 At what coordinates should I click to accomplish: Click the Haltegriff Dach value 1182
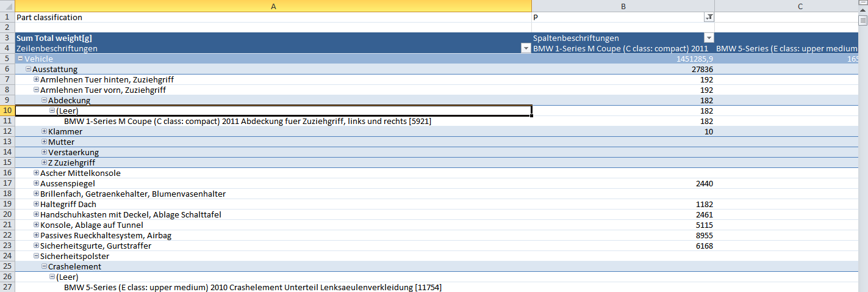click(623, 205)
